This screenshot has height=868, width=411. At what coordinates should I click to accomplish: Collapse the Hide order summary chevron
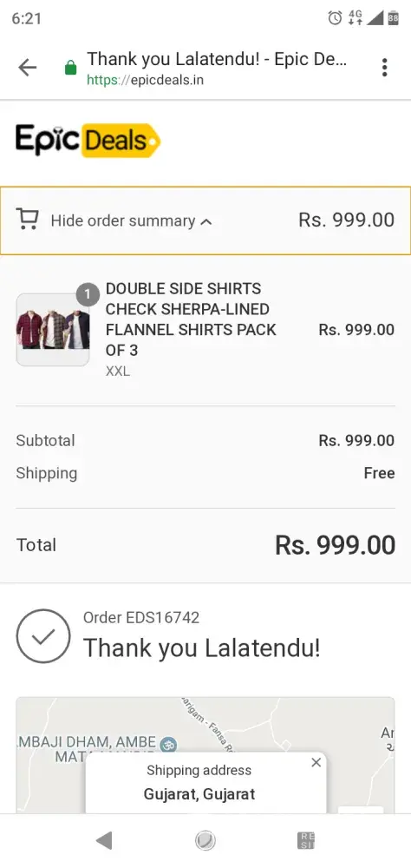point(205,222)
